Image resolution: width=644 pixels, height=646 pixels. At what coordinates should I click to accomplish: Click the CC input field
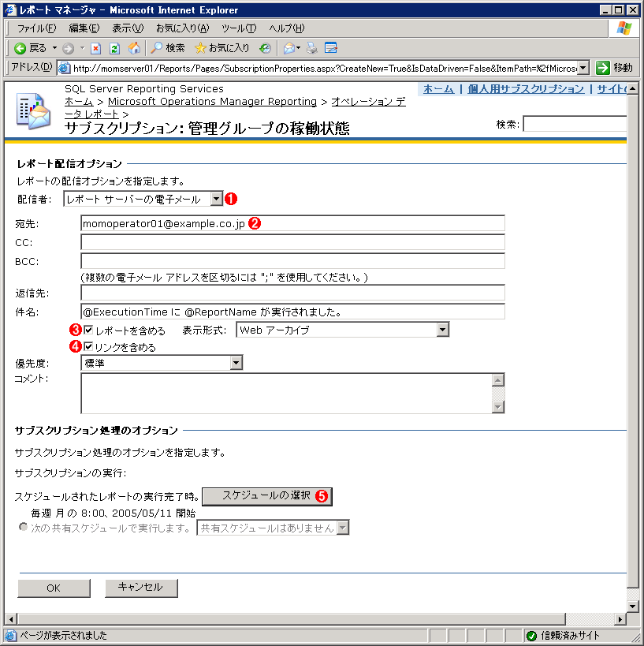point(292,242)
